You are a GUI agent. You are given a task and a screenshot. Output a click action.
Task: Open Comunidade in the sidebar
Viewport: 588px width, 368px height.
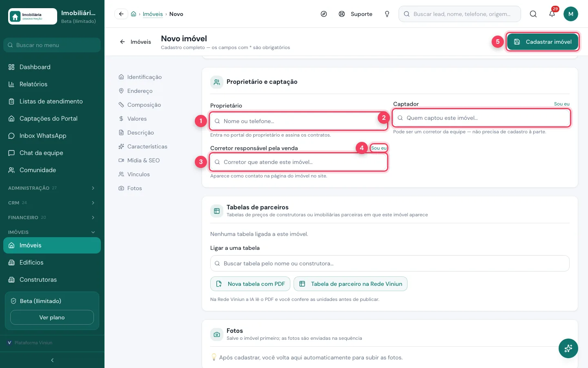(x=52, y=170)
